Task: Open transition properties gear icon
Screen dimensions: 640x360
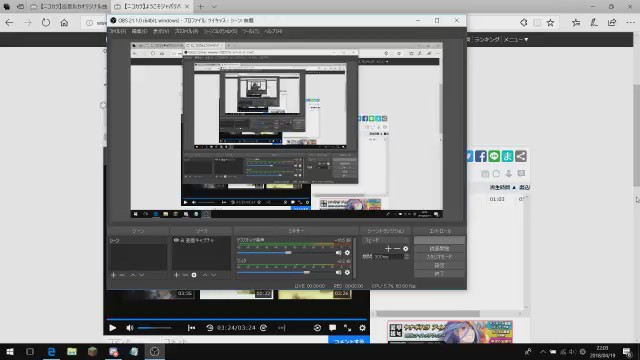Action: tap(405, 248)
